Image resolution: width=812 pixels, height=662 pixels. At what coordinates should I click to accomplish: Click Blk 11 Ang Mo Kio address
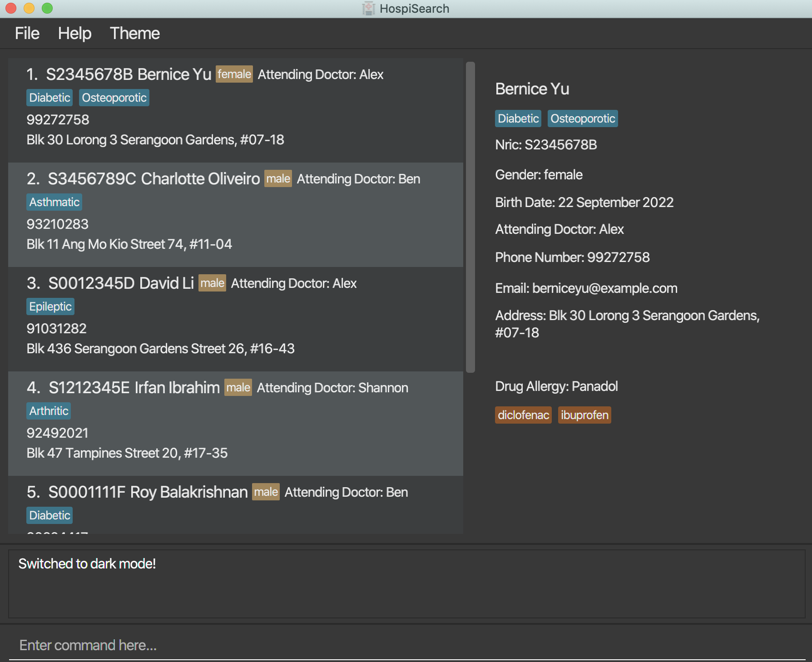click(129, 244)
